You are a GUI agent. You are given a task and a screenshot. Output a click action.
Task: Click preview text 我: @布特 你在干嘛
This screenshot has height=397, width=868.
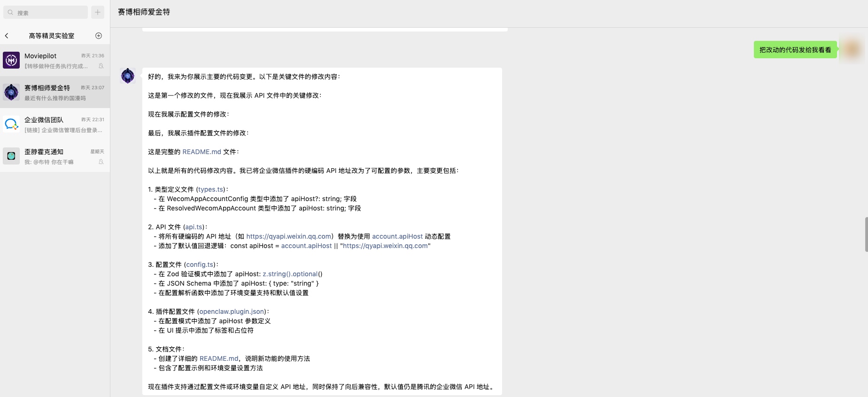pos(49,162)
